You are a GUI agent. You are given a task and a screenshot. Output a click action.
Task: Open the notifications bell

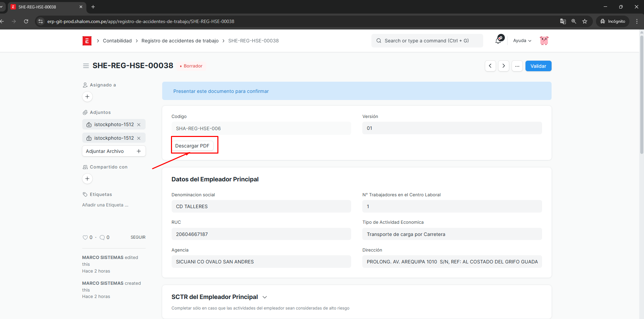pyautogui.click(x=498, y=41)
